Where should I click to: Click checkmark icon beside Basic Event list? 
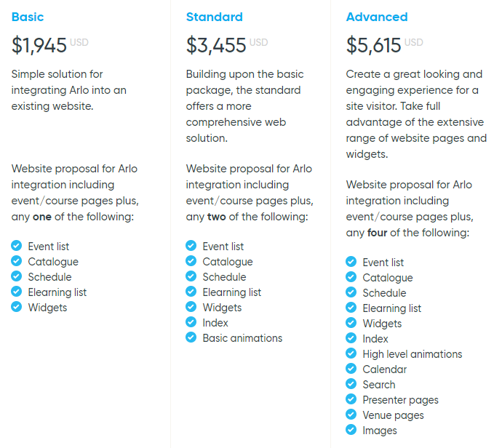17,246
